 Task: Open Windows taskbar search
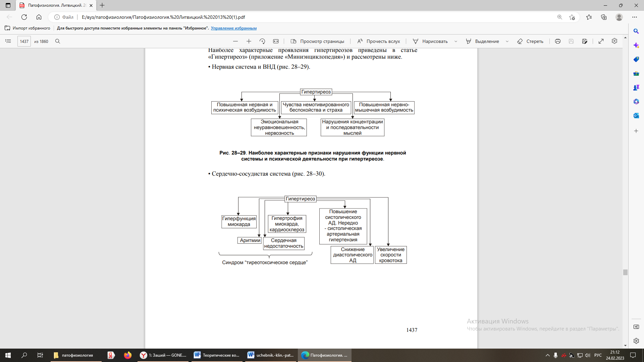point(24,355)
